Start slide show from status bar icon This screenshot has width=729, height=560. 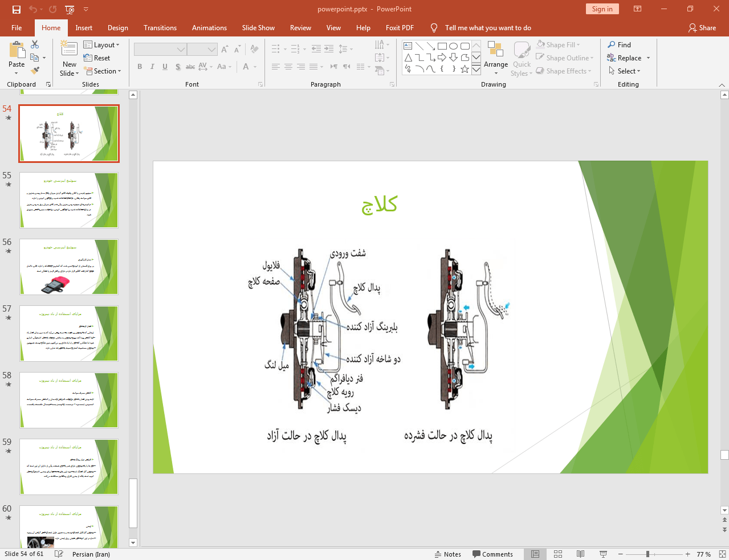pyautogui.click(x=603, y=554)
